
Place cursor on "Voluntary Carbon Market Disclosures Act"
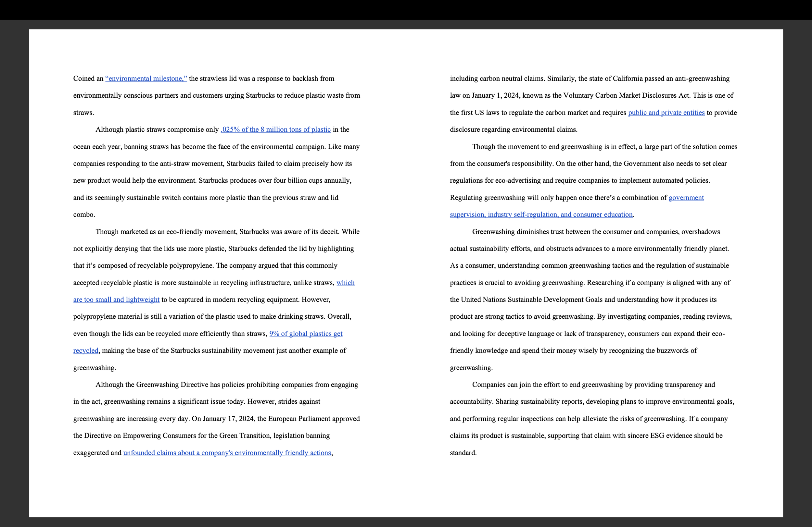pyautogui.click(x=627, y=96)
